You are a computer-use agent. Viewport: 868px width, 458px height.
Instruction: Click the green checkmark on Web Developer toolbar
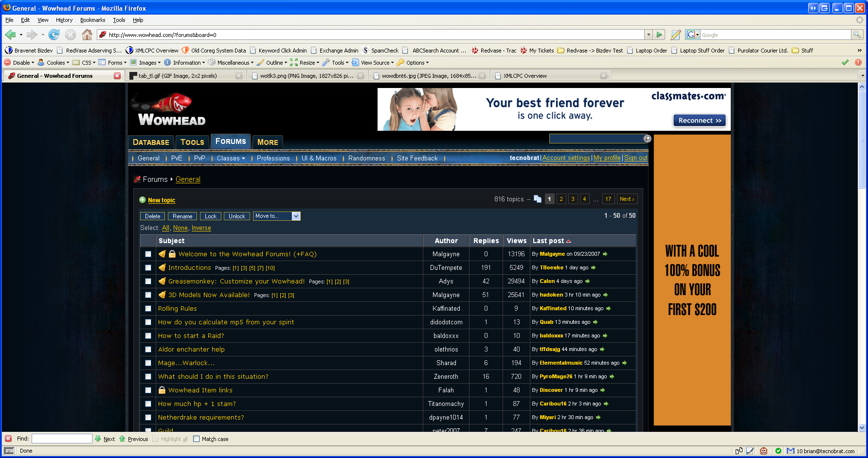845,62
